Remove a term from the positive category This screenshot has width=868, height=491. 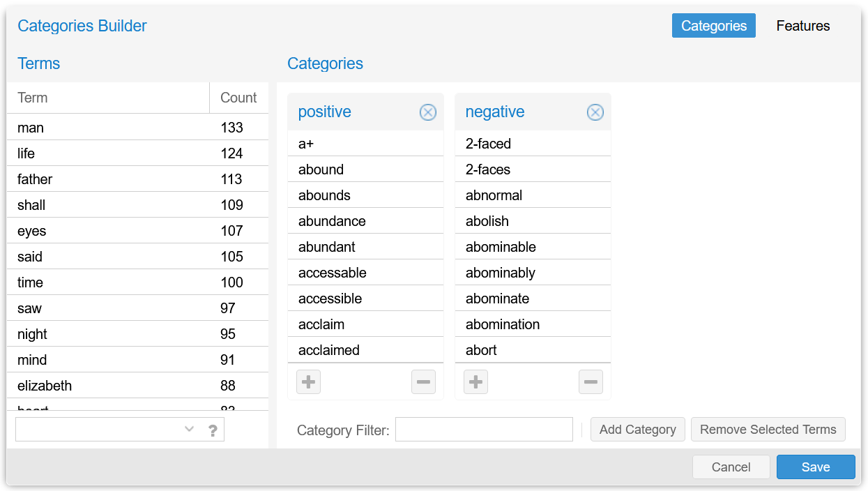(x=423, y=382)
